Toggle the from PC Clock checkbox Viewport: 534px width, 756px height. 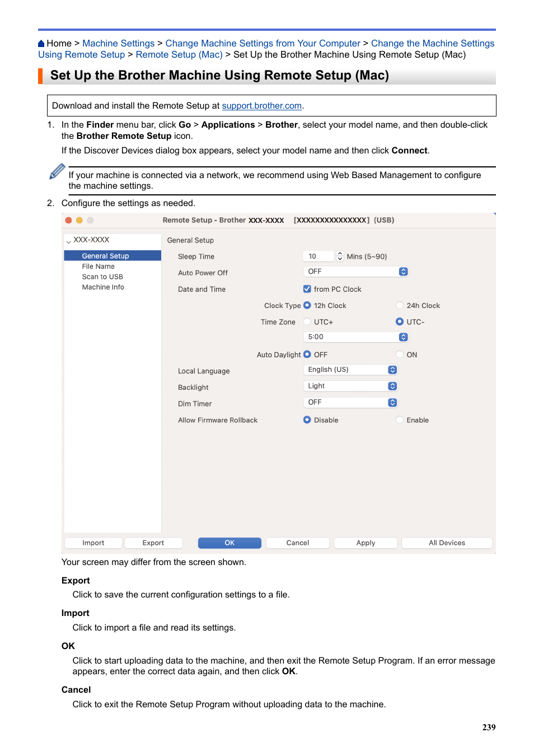click(x=307, y=290)
